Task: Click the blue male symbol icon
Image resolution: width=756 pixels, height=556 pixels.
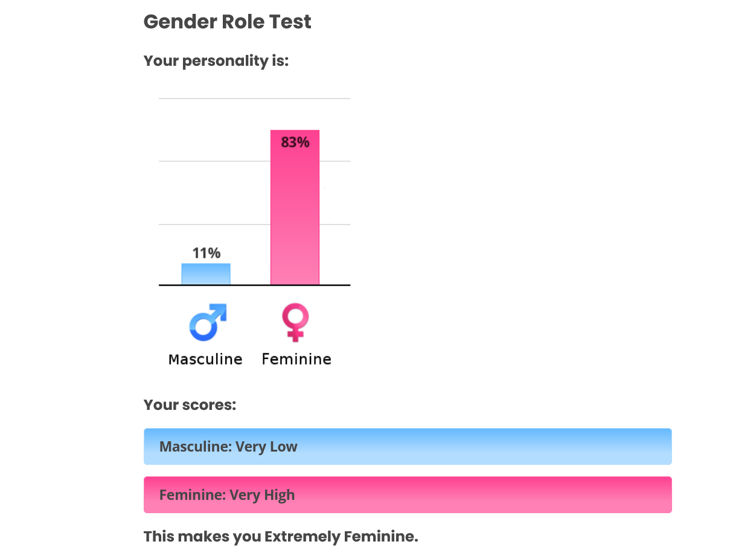Action: 207,322
